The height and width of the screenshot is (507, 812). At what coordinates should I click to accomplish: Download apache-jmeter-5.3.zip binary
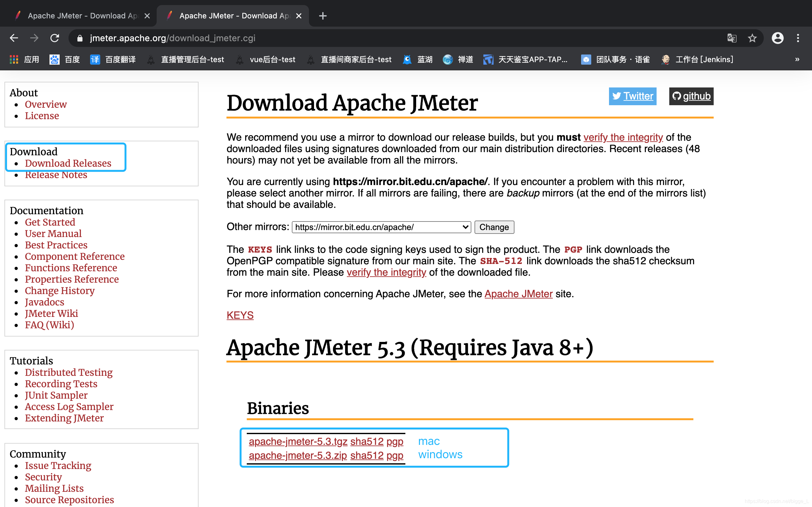(x=298, y=454)
